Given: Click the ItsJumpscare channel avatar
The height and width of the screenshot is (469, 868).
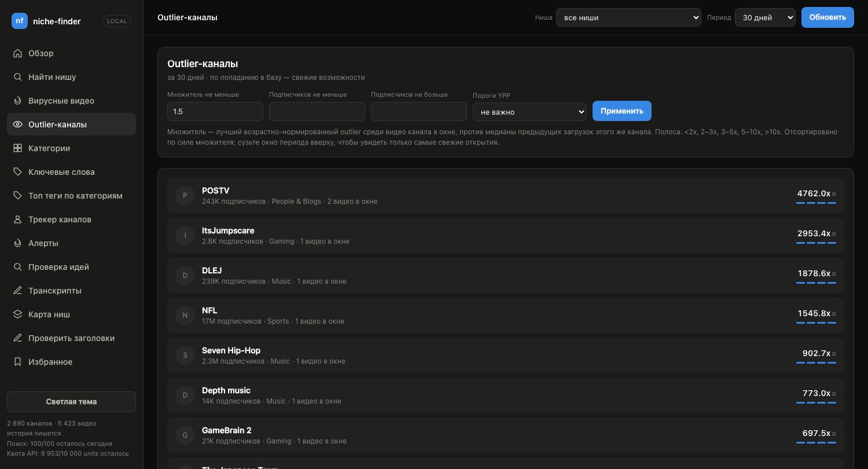Looking at the screenshot, I should pyautogui.click(x=185, y=236).
